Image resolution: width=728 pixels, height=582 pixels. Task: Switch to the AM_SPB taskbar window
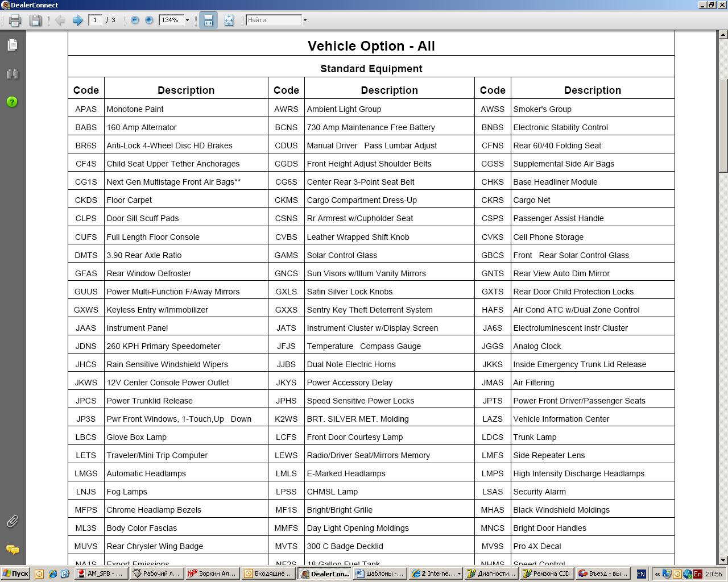[101, 573]
